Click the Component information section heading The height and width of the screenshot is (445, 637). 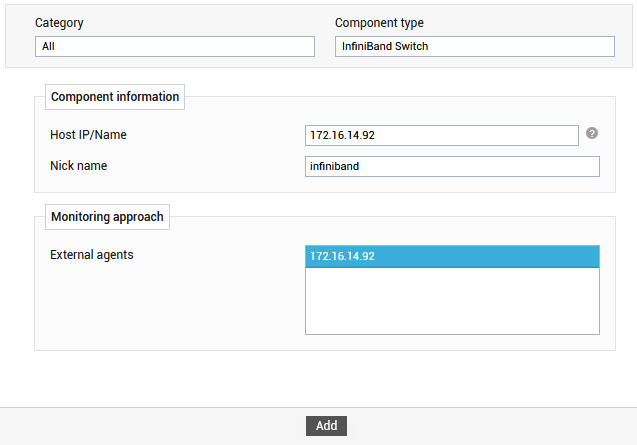[115, 97]
